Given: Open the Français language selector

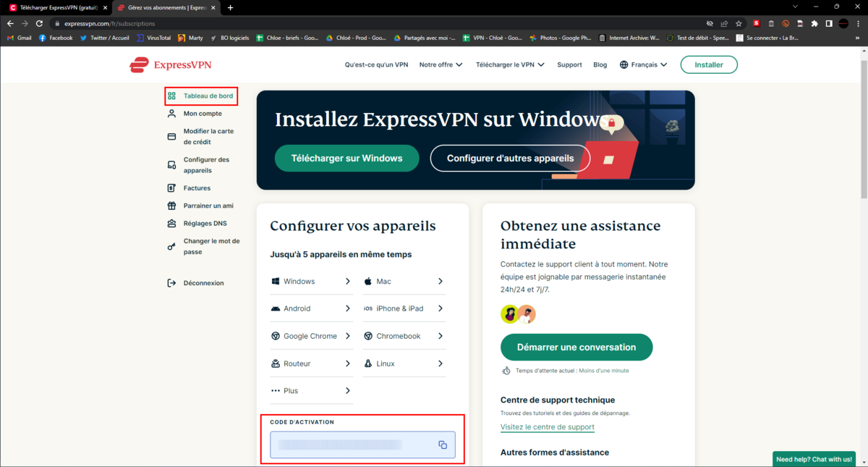Looking at the screenshot, I should [x=643, y=64].
